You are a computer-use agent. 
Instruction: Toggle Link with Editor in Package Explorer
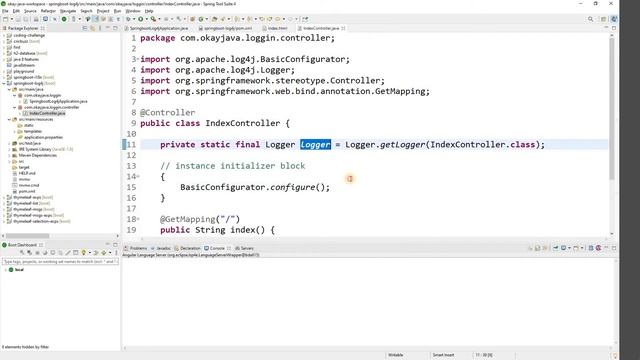(x=93, y=28)
